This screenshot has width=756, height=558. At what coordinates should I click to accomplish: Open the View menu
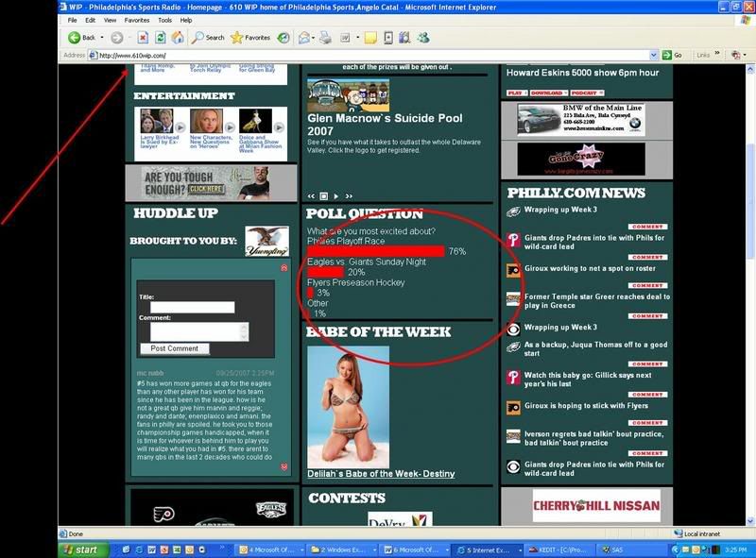110,20
